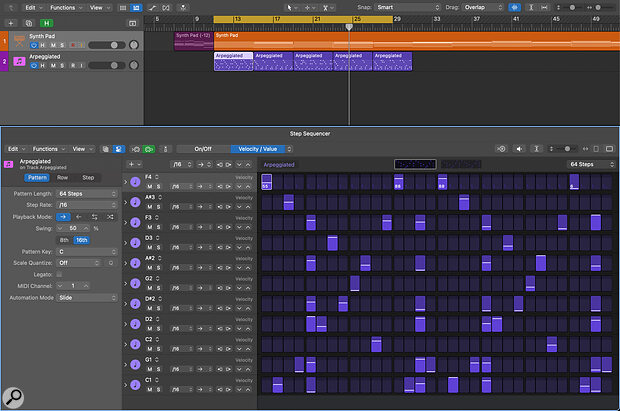Image resolution: width=620 pixels, height=411 pixels.
Task: Click the Pattern Browser icon in Step Sequencer
Action: coord(106,149)
